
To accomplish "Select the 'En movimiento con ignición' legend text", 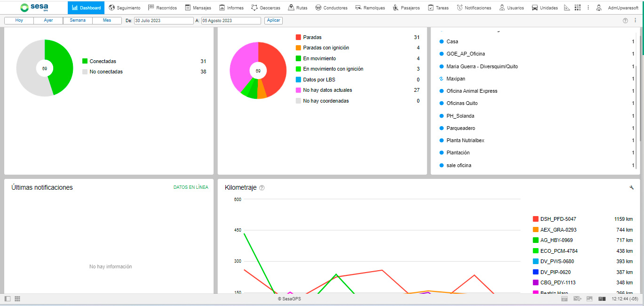I will tap(333, 69).
